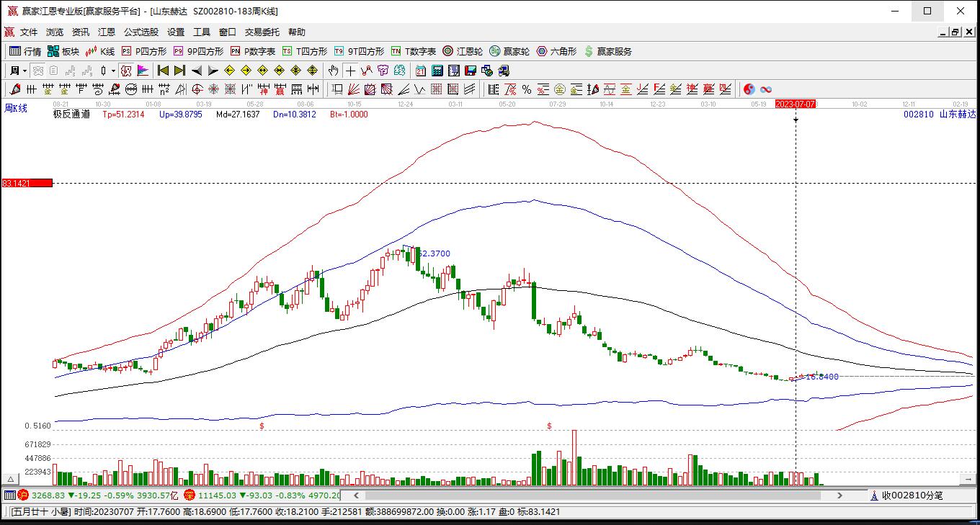Click the 2023-07-07 date marker
Screen dimensions: 980x525
coord(796,104)
